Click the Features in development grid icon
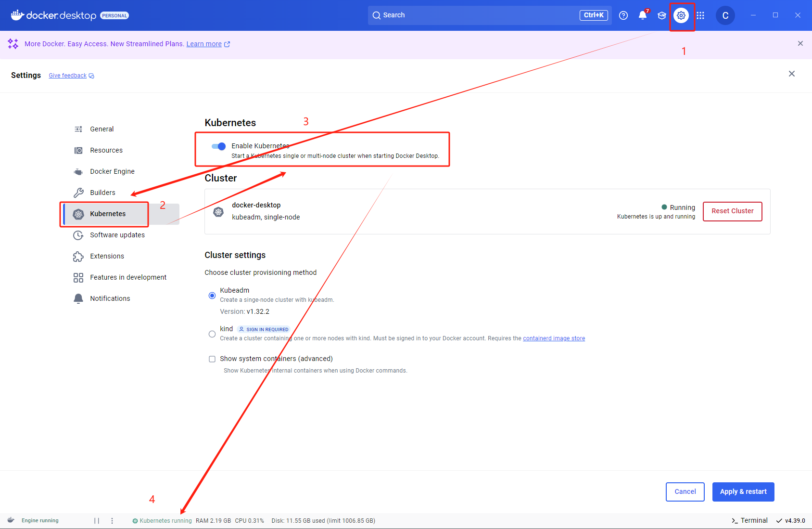Screen dimensions: 812x529 [x=78, y=277]
